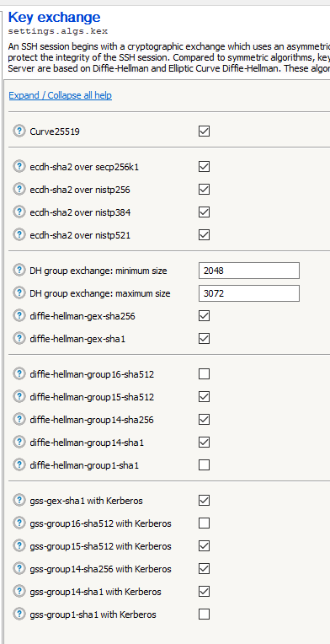
Task: Disable ecdh-sha2 over secp256k1
Action: tap(204, 166)
